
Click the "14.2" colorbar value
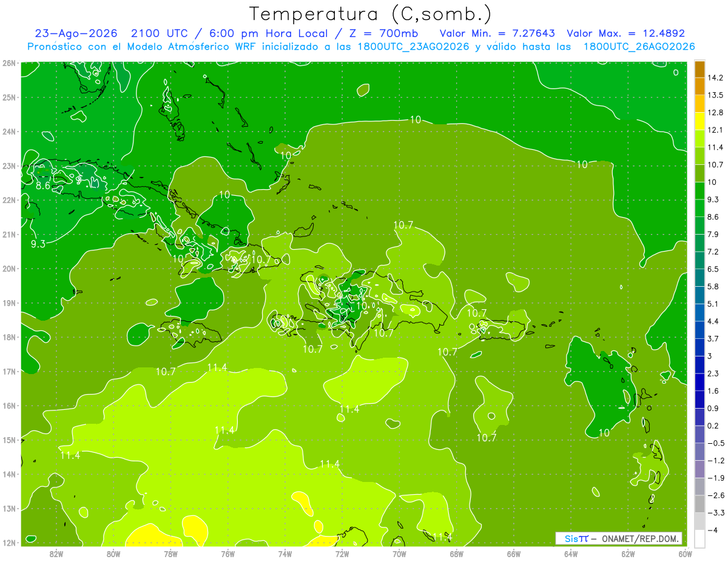click(x=715, y=78)
